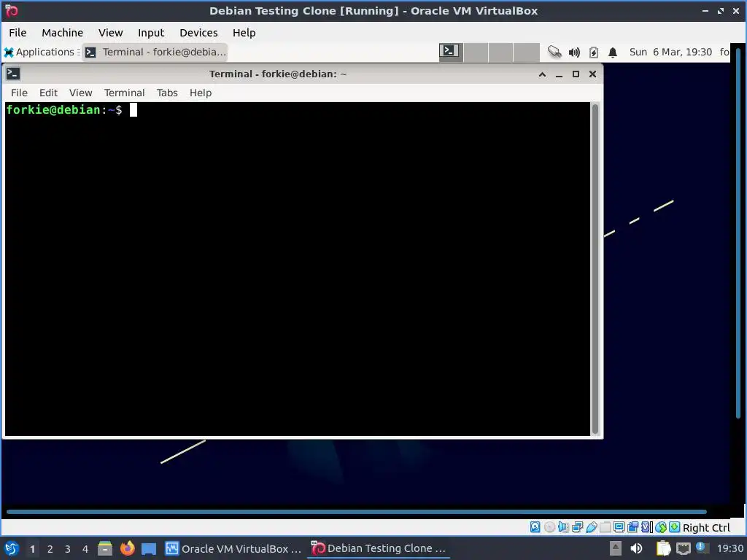Click the host taskbar clock 19:30
Viewport: 747px width, 560px height.
(729, 548)
